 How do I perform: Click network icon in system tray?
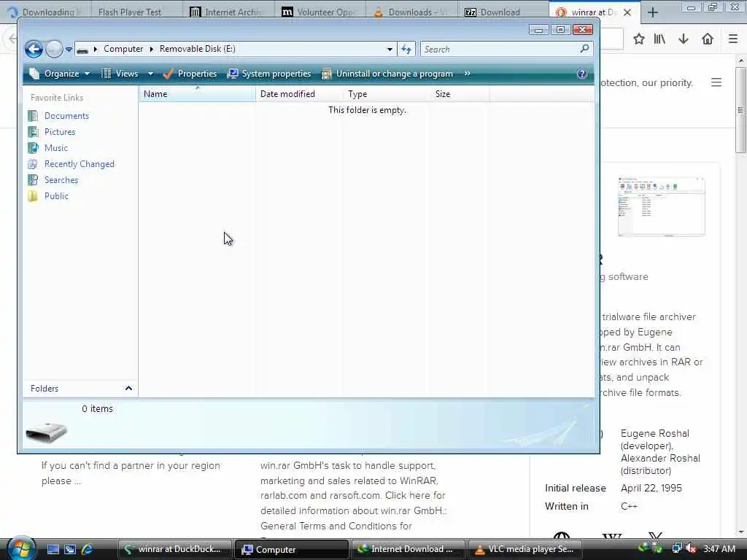(676, 548)
